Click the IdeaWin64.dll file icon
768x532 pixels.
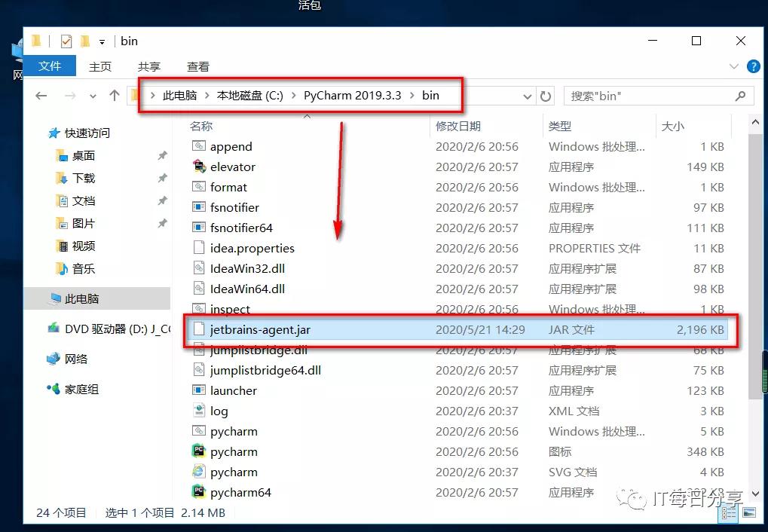pos(198,289)
